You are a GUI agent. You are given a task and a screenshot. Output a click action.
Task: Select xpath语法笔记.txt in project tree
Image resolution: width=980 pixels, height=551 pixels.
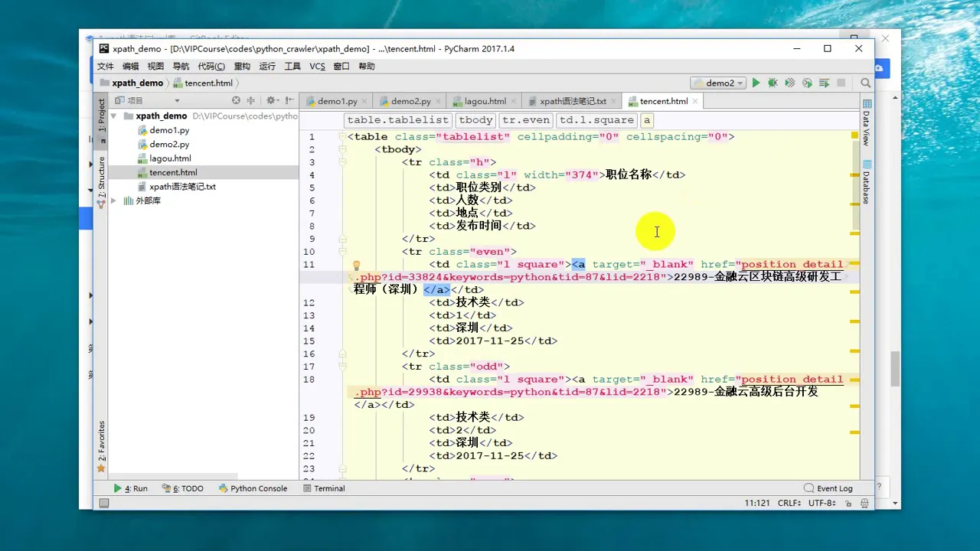[182, 187]
